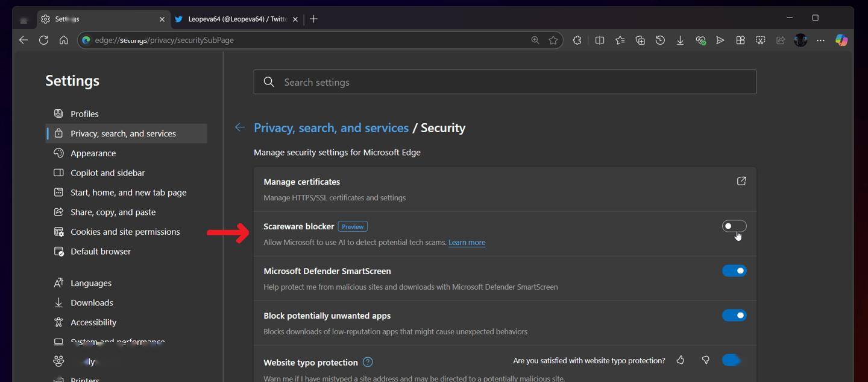Open Accessibility settings
The image size is (868, 382).
(x=127, y=322)
